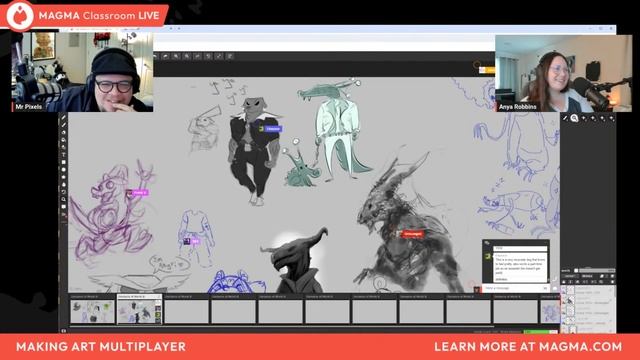This screenshot has width=640, height=360.
Task: Select the Zoom magnifier in left toolbar
Action: pos(63,199)
